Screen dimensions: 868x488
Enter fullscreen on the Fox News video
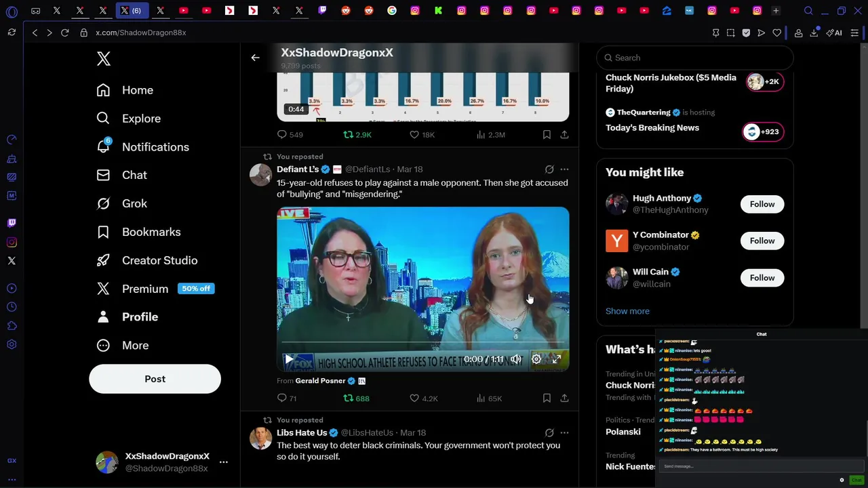556,359
